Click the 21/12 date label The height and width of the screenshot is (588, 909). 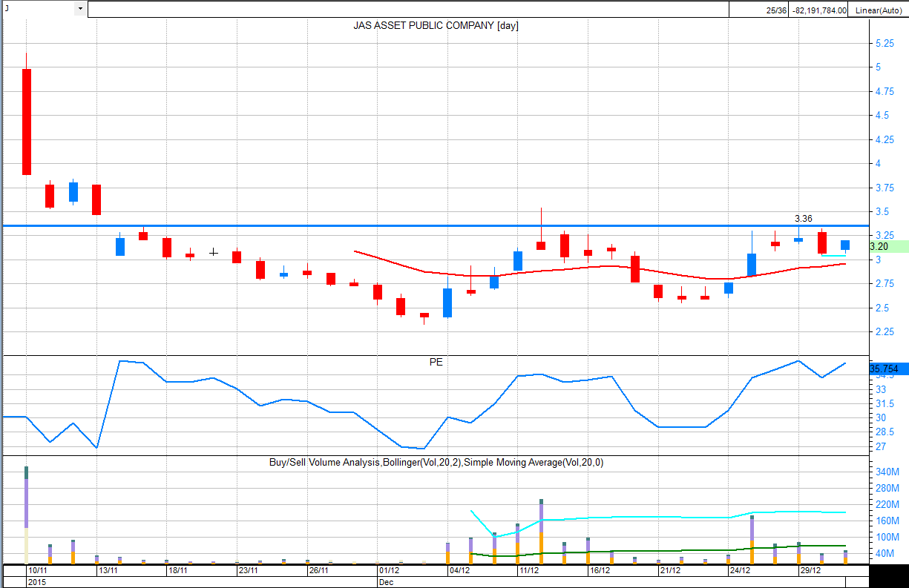[x=670, y=571]
